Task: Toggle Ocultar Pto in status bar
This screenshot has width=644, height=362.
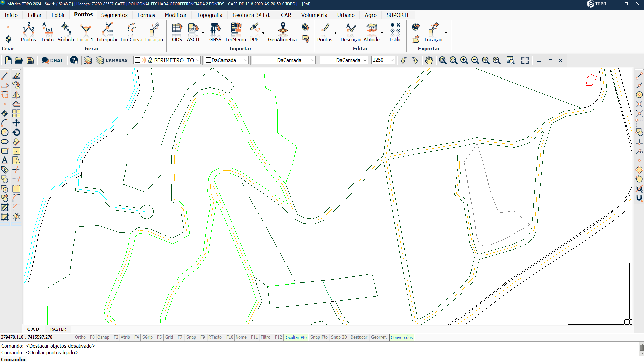Action: [x=296, y=337]
